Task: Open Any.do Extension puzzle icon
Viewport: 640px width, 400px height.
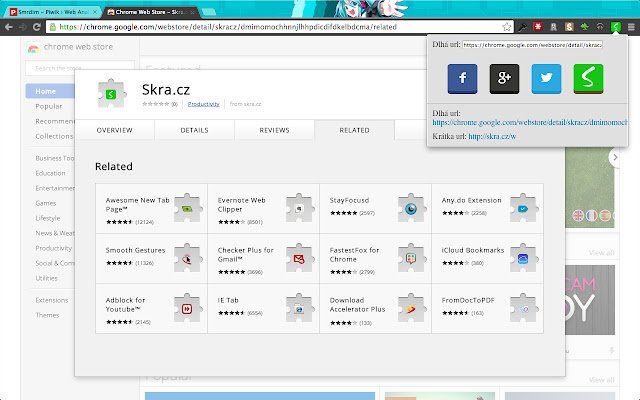Action: 524,208
